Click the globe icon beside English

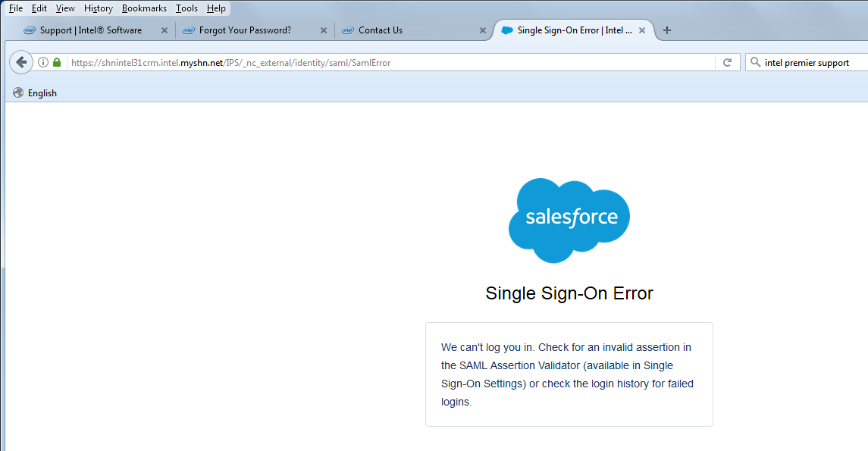(x=18, y=93)
